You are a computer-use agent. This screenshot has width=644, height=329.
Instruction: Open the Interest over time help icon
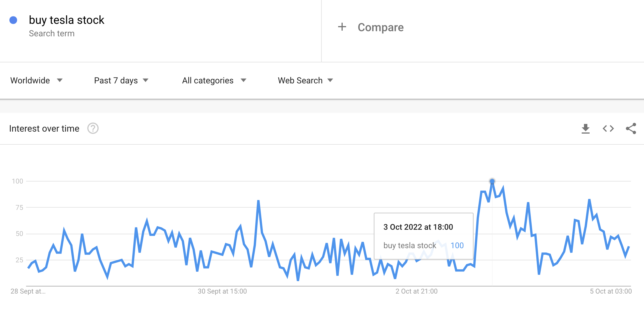click(x=93, y=128)
